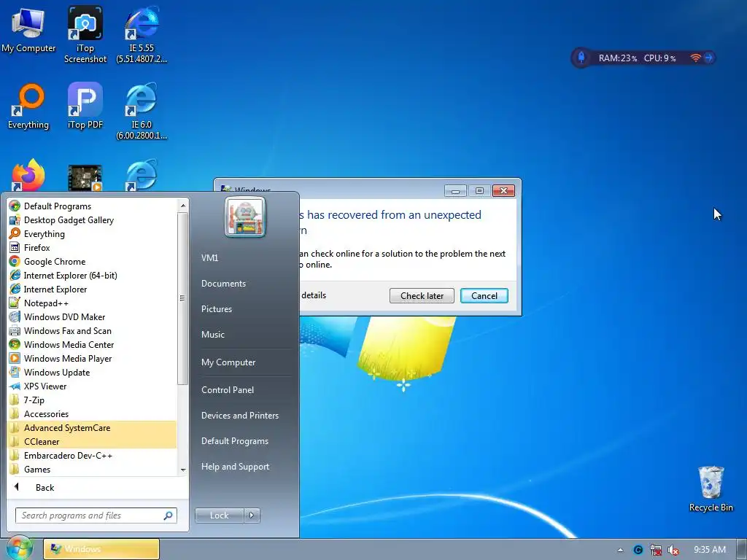Click the CCleaner tray icon
Image resolution: width=747 pixels, height=560 pixels.
pyautogui.click(x=638, y=550)
